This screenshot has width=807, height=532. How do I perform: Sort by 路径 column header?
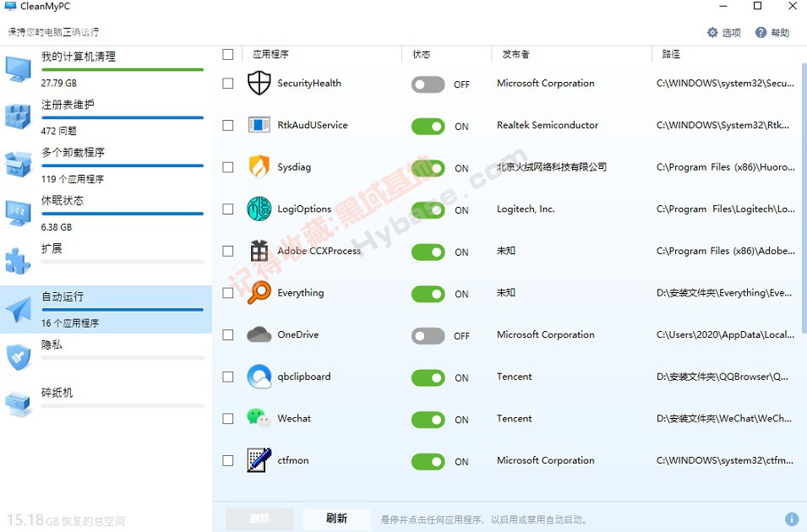click(x=671, y=54)
